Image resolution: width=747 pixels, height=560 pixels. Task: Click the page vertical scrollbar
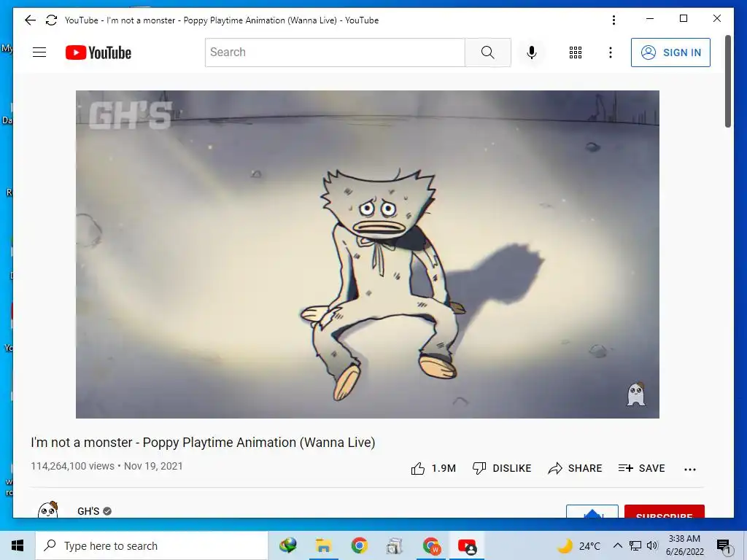coord(727,81)
